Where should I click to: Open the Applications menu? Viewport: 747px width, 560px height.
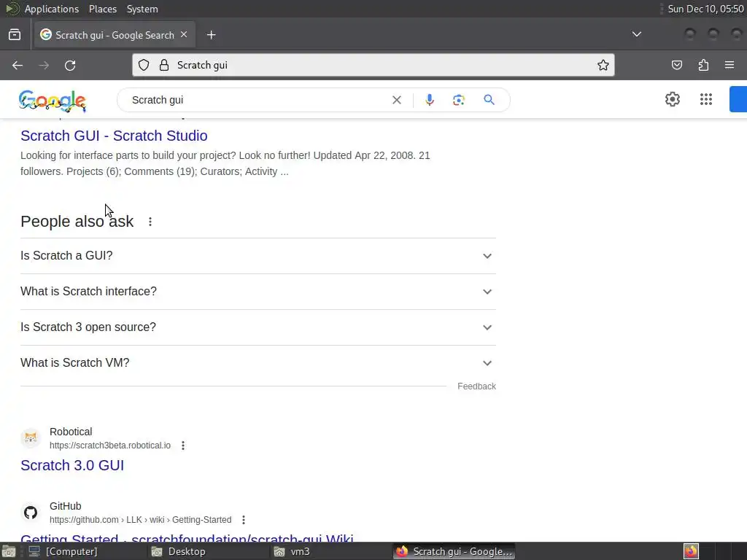coord(52,9)
